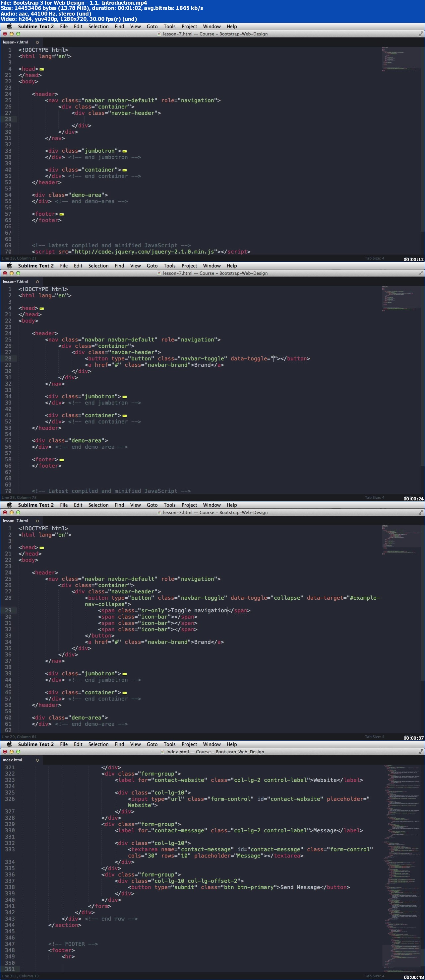Click Tab Size: 4 in the 00:00:24 frame
Image resolution: width=425 pixels, height=980 pixels.
click(374, 497)
